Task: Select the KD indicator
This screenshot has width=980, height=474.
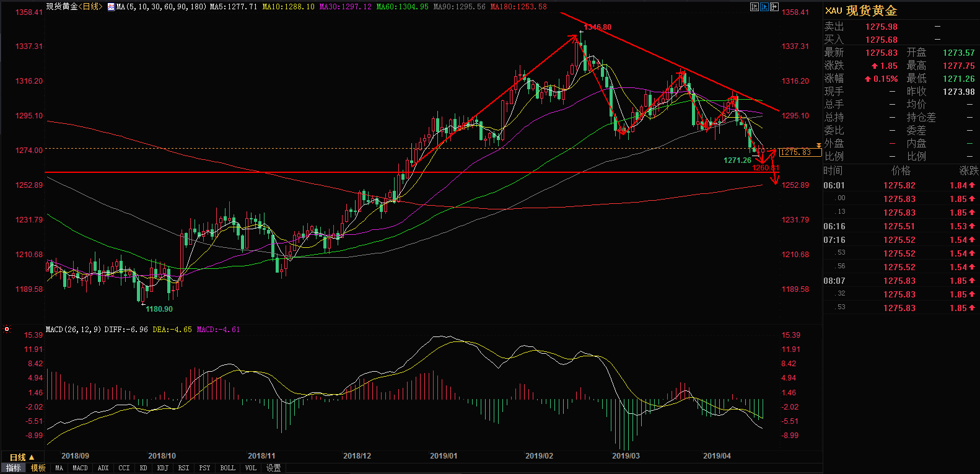Action: tap(143, 468)
